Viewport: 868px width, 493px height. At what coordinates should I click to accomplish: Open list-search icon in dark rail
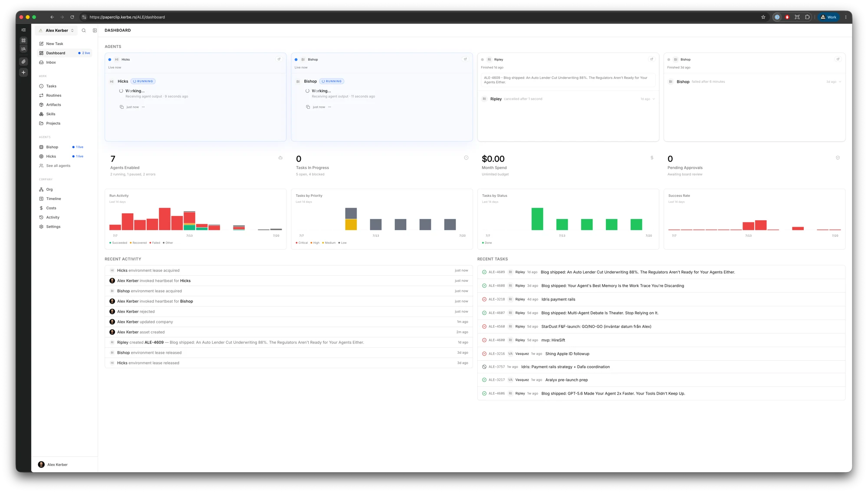pos(23,49)
